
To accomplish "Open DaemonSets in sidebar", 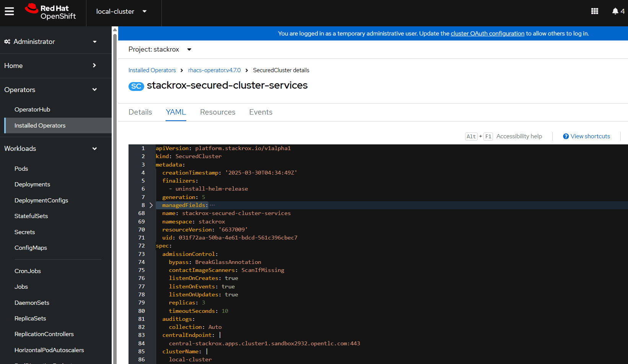I will click(x=32, y=303).
